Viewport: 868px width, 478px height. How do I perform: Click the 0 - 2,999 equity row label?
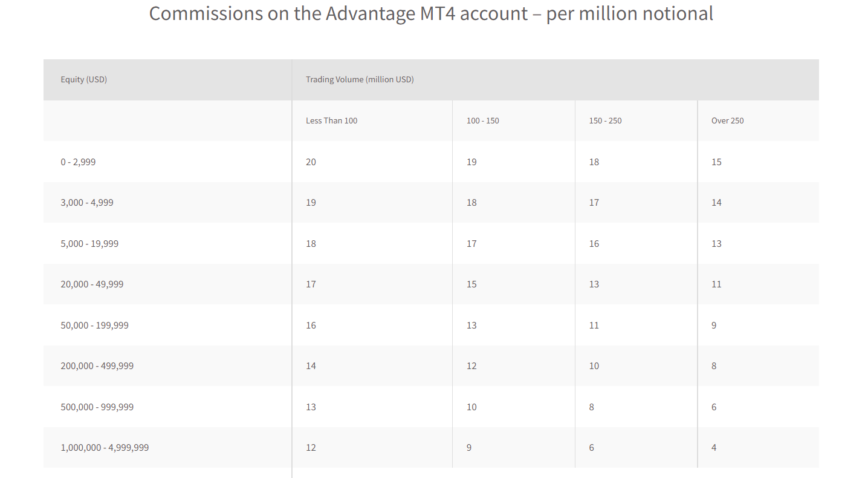pos(78,162)
